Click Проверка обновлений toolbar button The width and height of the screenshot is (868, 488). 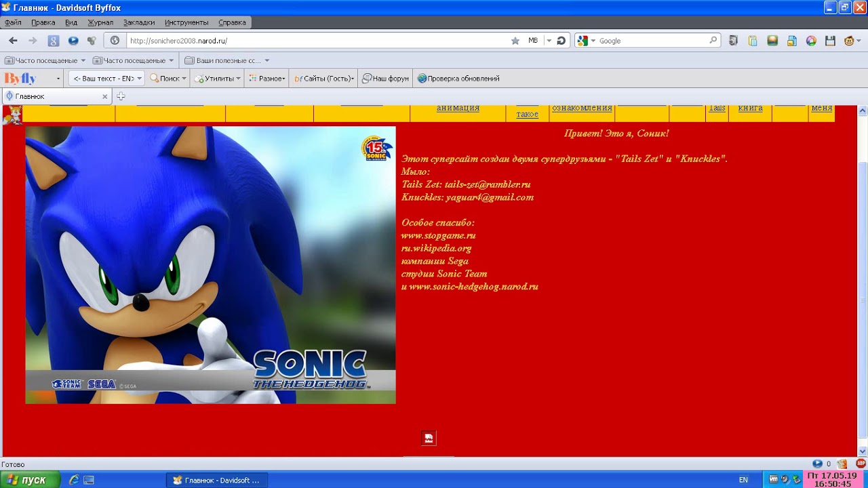click(x=458, y=79)
